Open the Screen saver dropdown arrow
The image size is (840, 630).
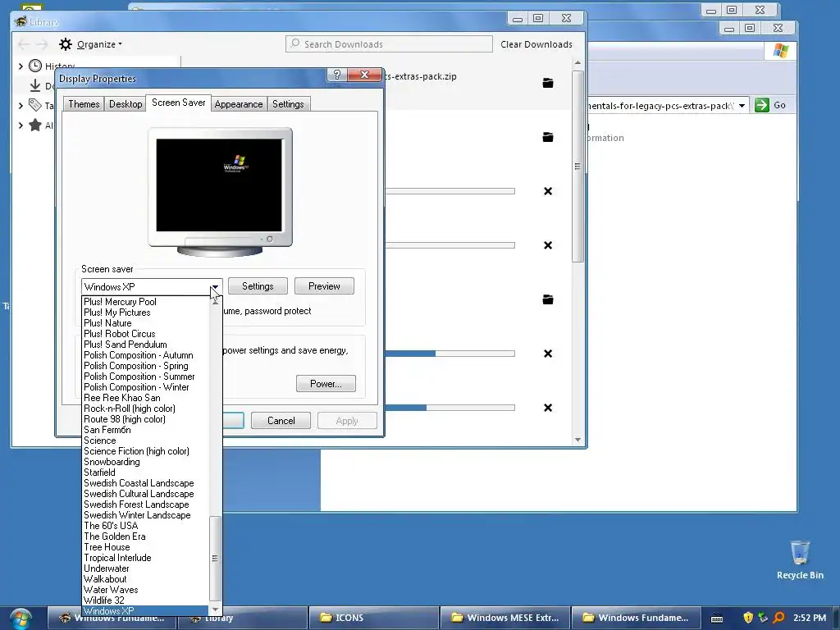tap(215, 286)
